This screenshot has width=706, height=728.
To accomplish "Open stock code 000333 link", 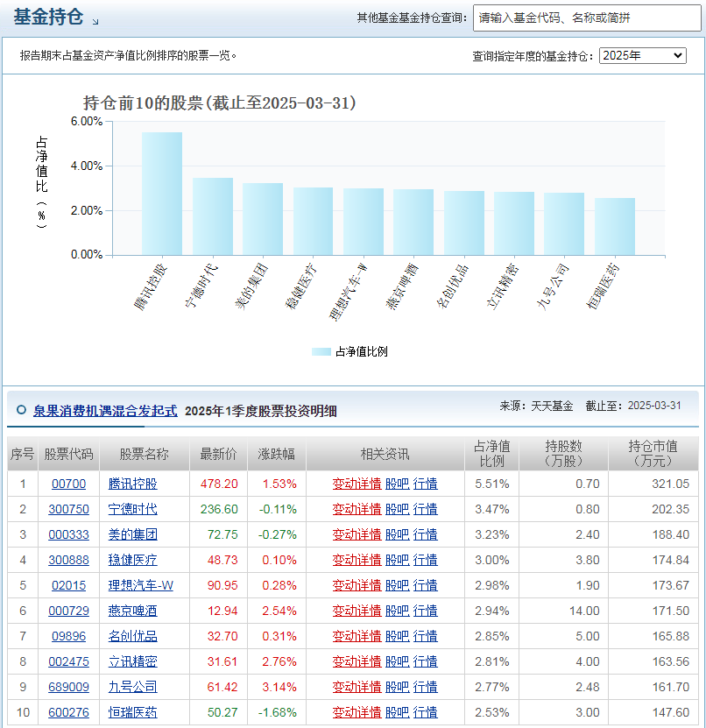I will (68, 534).
